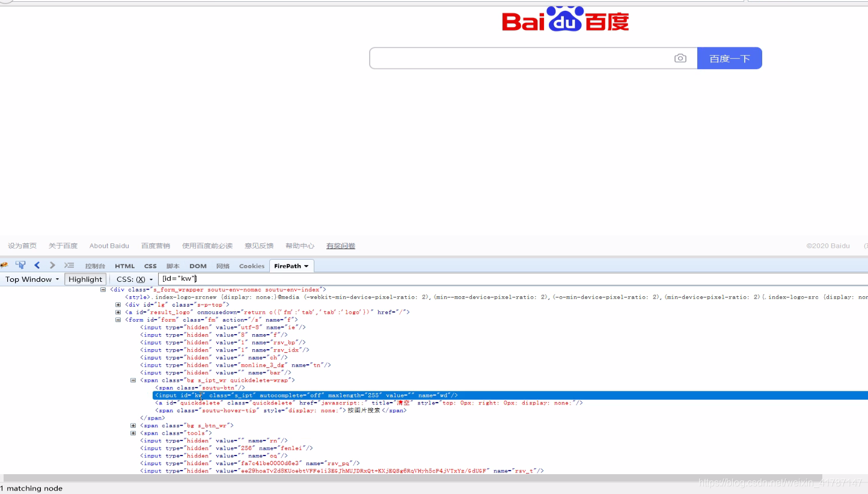Screen dimensions: 868x494
Task: Expand the result_logo anchor node
Action: (x=118, y=313)
